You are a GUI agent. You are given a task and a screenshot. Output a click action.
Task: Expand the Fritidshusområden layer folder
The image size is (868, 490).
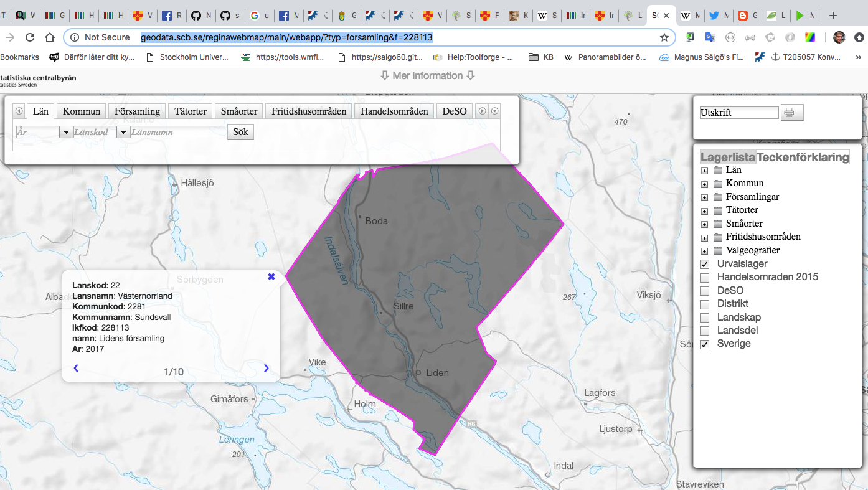coord(704,238)
